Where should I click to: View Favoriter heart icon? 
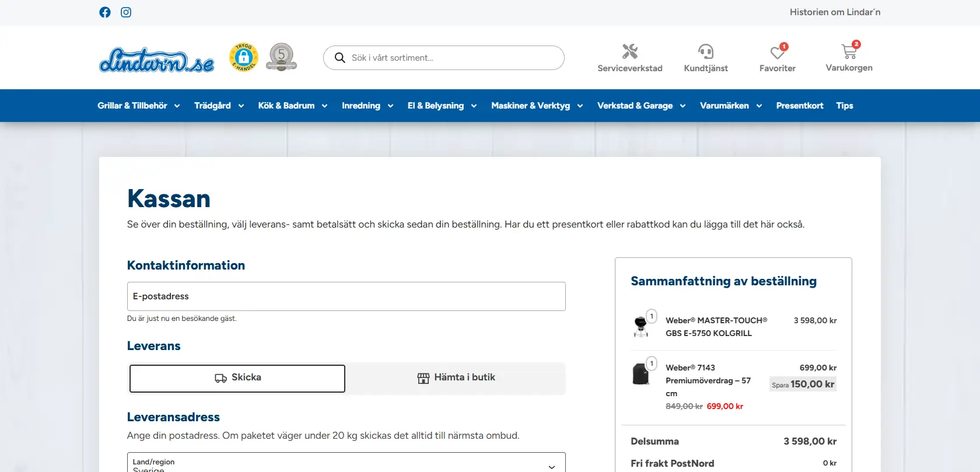[x=777, y=53]
